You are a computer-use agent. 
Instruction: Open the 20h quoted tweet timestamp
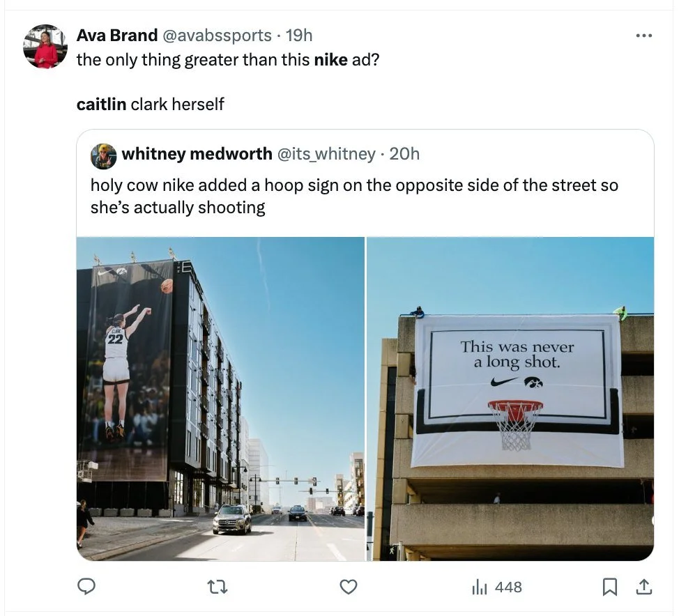point(404,154)
